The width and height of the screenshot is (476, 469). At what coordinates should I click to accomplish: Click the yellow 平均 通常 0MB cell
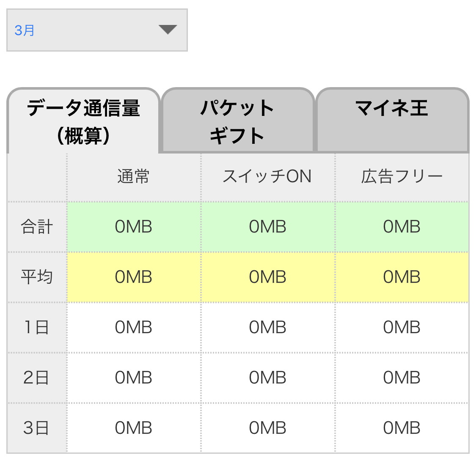[x=134, y=277]
